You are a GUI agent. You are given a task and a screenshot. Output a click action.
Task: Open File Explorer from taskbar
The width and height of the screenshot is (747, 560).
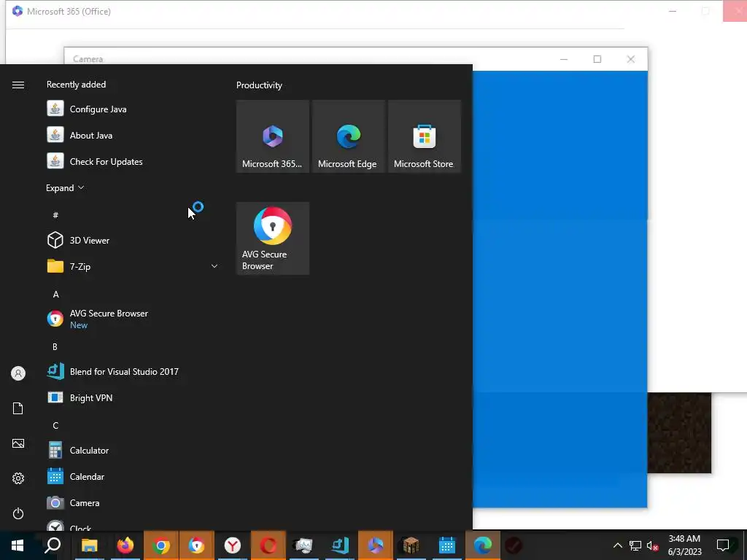point(89,545)
